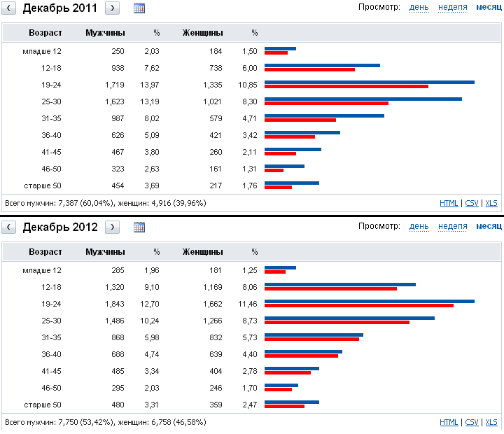Switch 2011 report view to неделя
Viewport: 504px width, 434px height.
(x=453, y=7)
